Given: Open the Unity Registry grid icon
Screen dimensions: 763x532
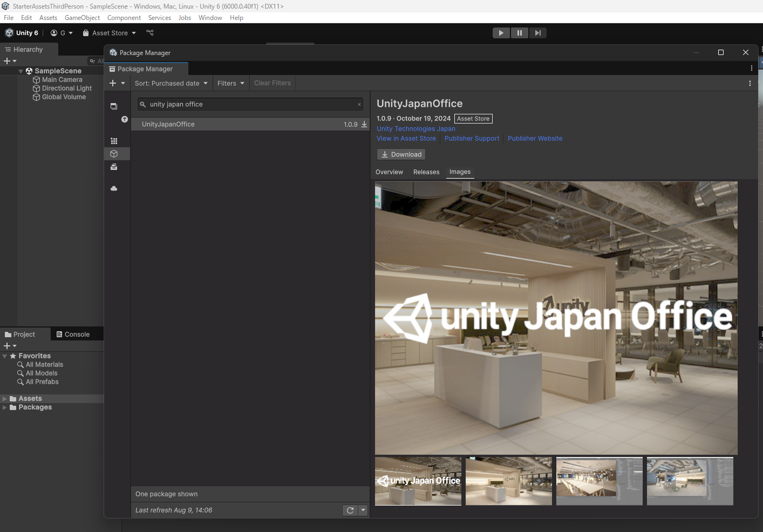Looking at the screenshot, I should pos(114,141).
